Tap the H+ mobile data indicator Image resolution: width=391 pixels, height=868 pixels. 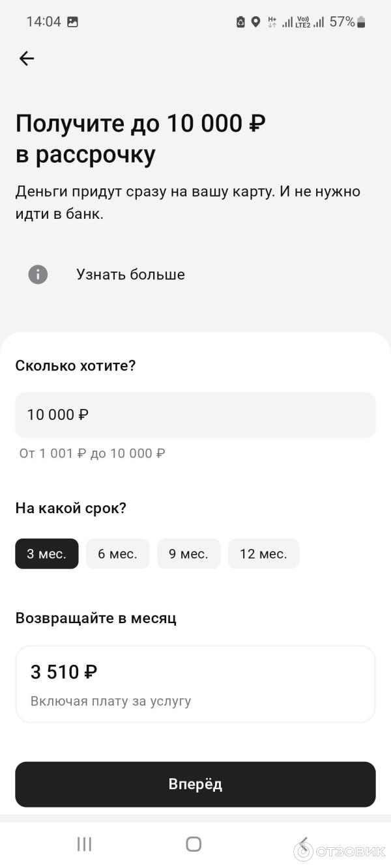point(272,22)
